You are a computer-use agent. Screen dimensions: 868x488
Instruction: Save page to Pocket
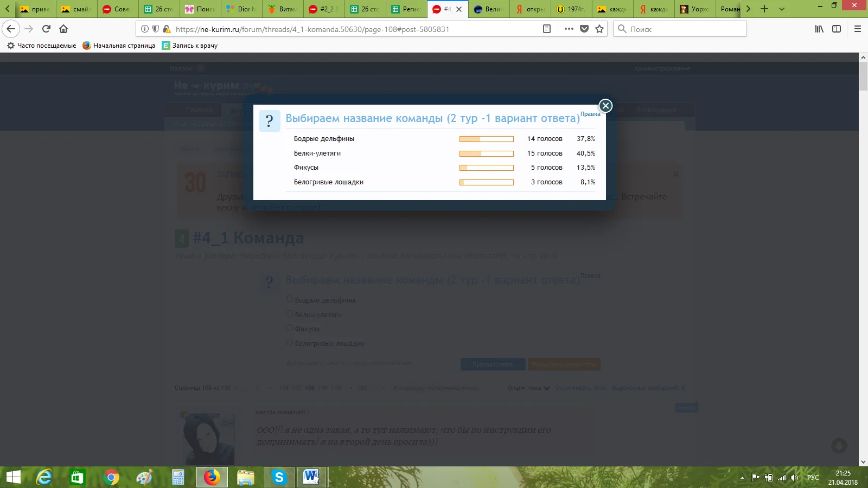[584, 29]
